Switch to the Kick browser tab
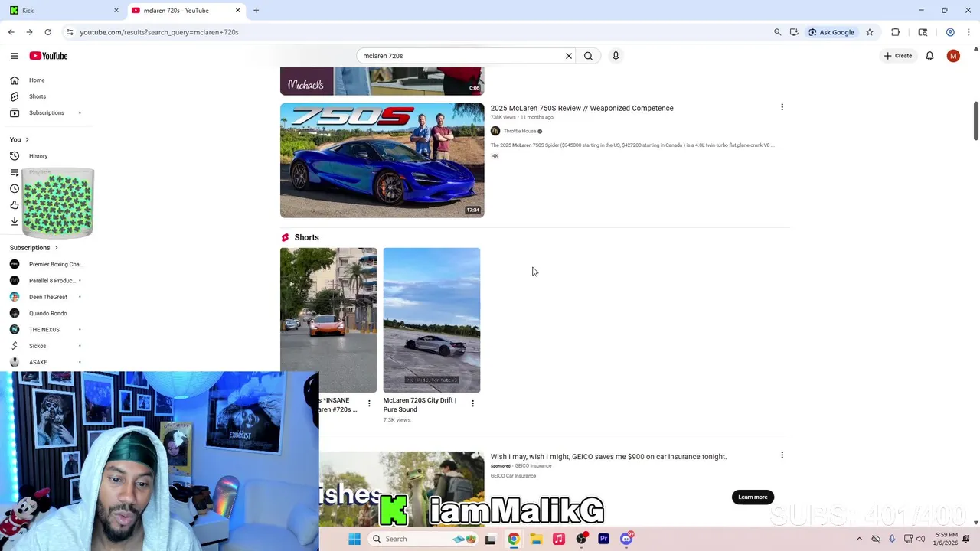980x551 pixels. 61,11
